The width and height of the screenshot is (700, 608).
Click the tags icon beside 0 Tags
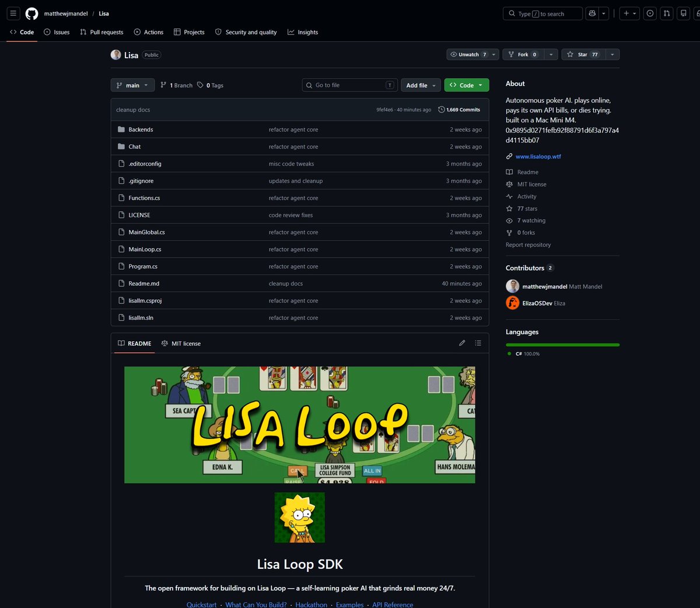tap(200, 85)
